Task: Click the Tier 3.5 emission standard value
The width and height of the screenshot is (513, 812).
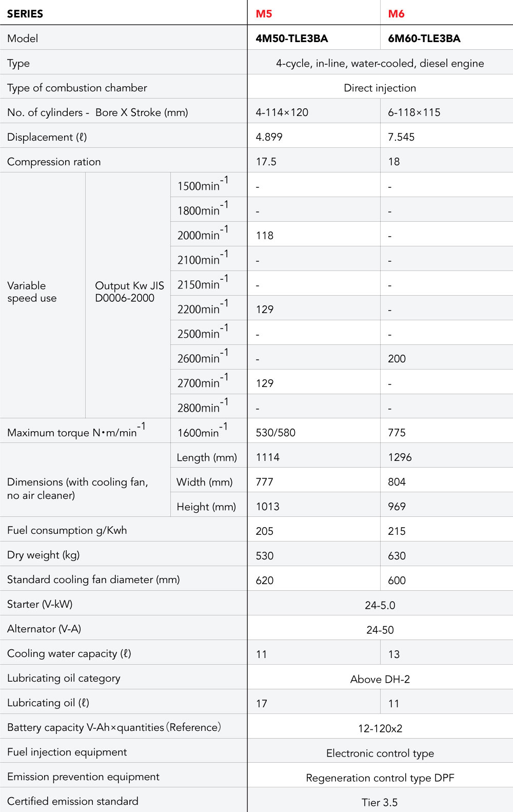Action: click(380, 802)
